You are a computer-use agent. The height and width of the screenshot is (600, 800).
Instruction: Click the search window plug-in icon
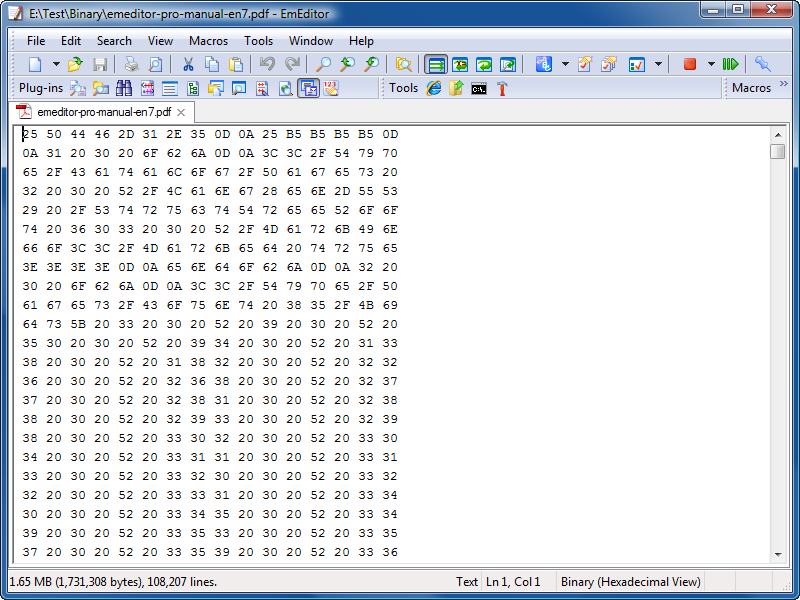239,88
